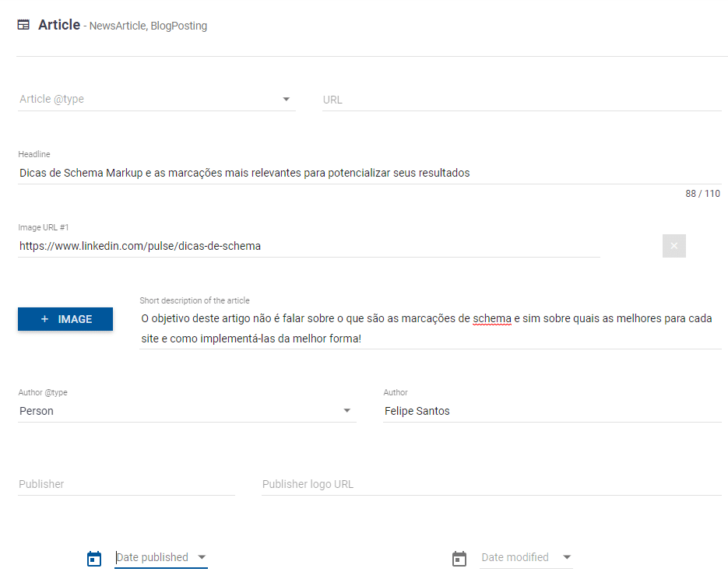Remove Image URL #1 with the X button

(673, 246)
